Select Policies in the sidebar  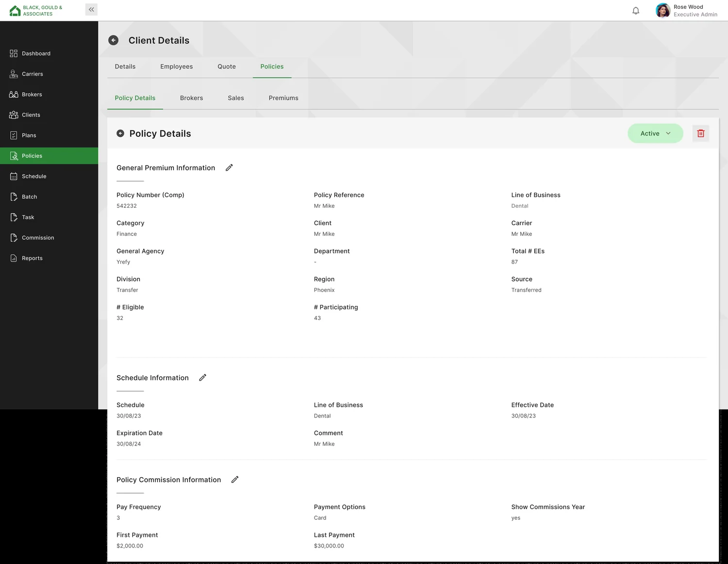pyautogui.click(x=49, y=156)
